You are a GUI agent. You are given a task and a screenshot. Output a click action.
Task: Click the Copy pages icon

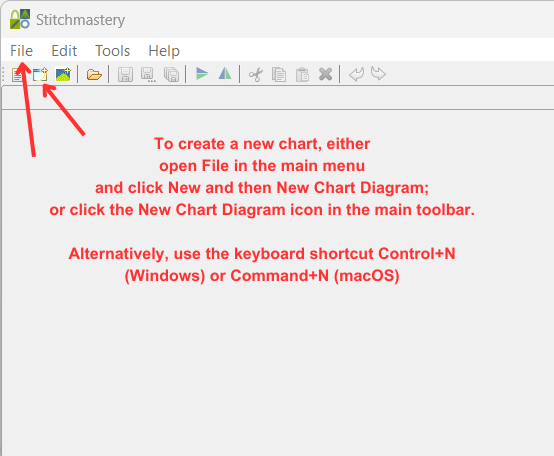[279, 75]
